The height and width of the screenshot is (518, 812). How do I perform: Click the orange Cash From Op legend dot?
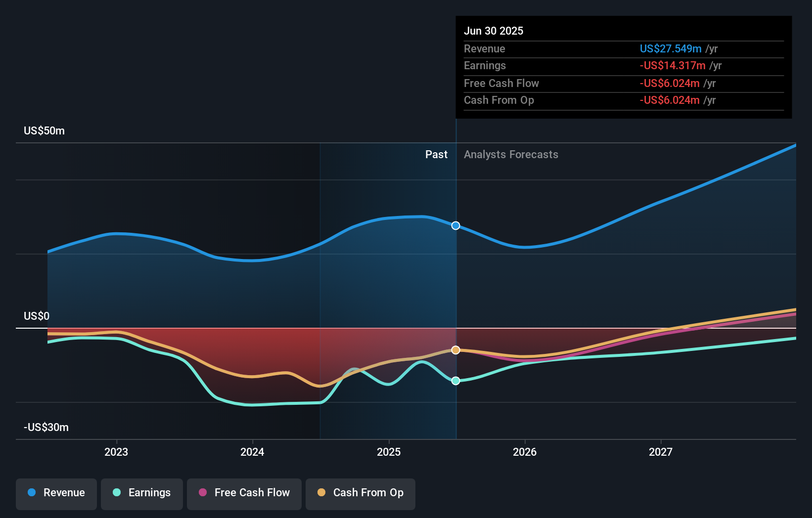[x=322, y=493]
